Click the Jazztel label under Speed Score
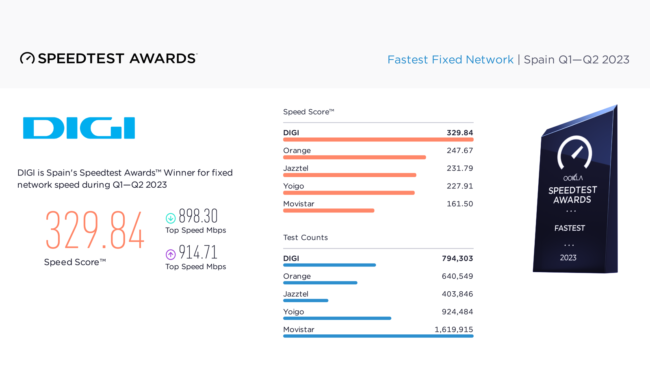The width and height of the screenshot is (650, 390). click(296, 168)
